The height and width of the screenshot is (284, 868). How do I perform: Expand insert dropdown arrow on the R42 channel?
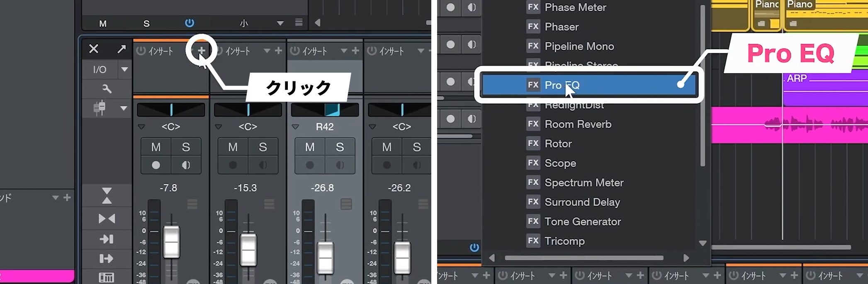pyautogui.click(x=344, y=51)
